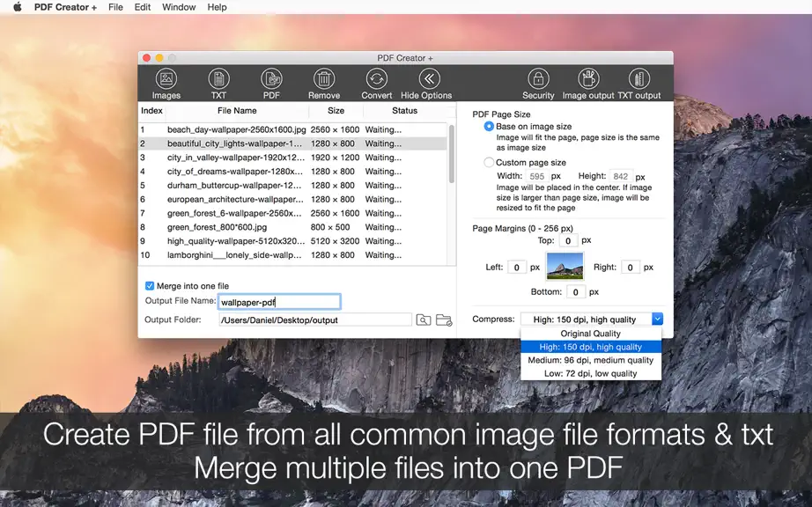Click the file list scrollbar
This screenshot has width=812, height=507.
(x=452, y=154)
